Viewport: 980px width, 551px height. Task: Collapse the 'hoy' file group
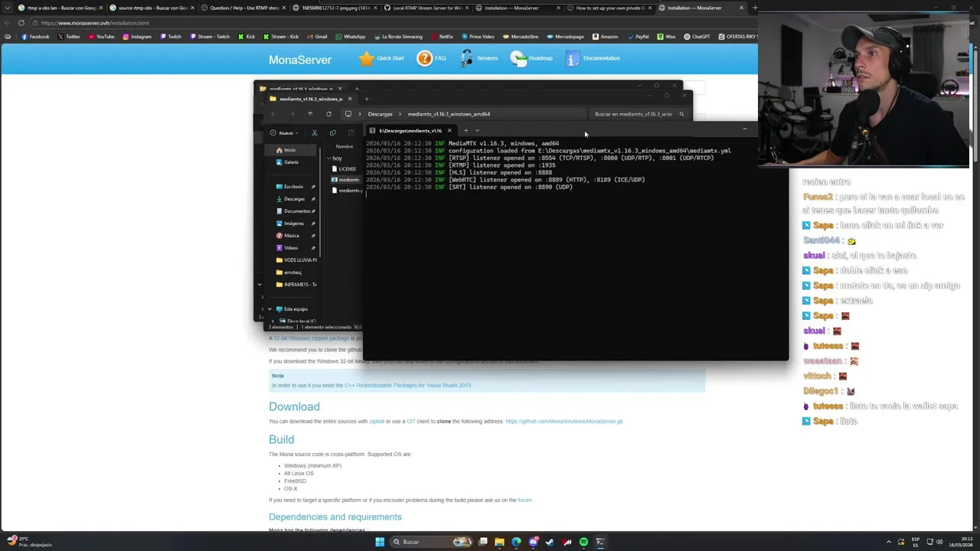(328, 158)
